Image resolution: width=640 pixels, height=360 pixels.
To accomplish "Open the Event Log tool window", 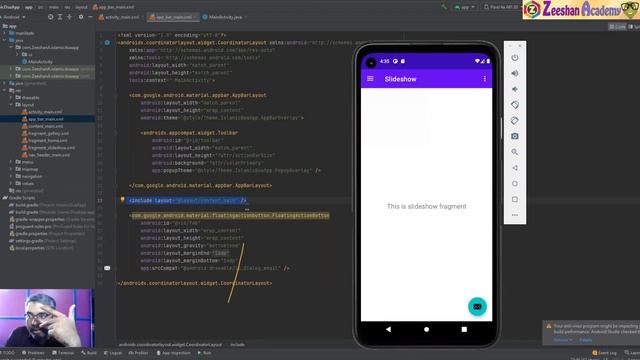I will point(604,353).
